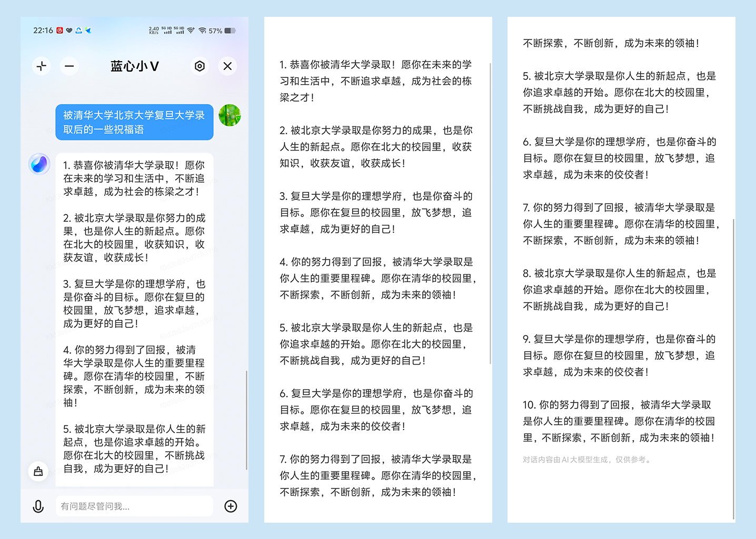Tap the shrink-window icon left of the minus button

(42, 66)
